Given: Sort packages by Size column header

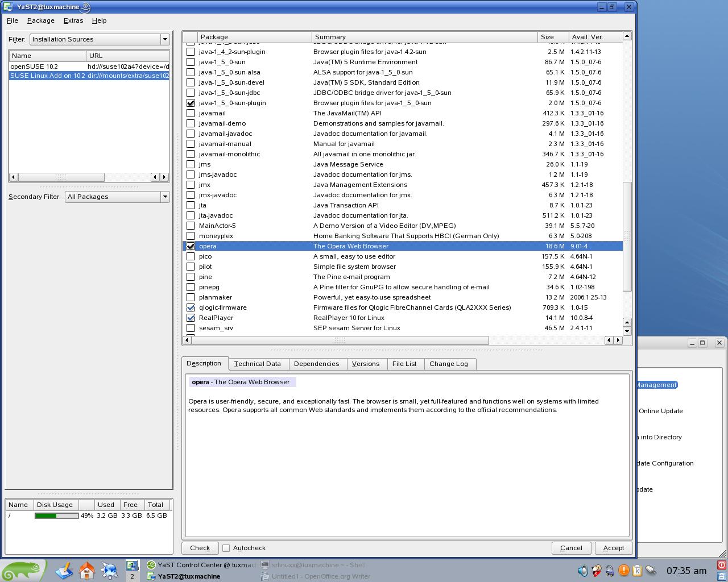Looking at the screenshot, I should point(553,37).
